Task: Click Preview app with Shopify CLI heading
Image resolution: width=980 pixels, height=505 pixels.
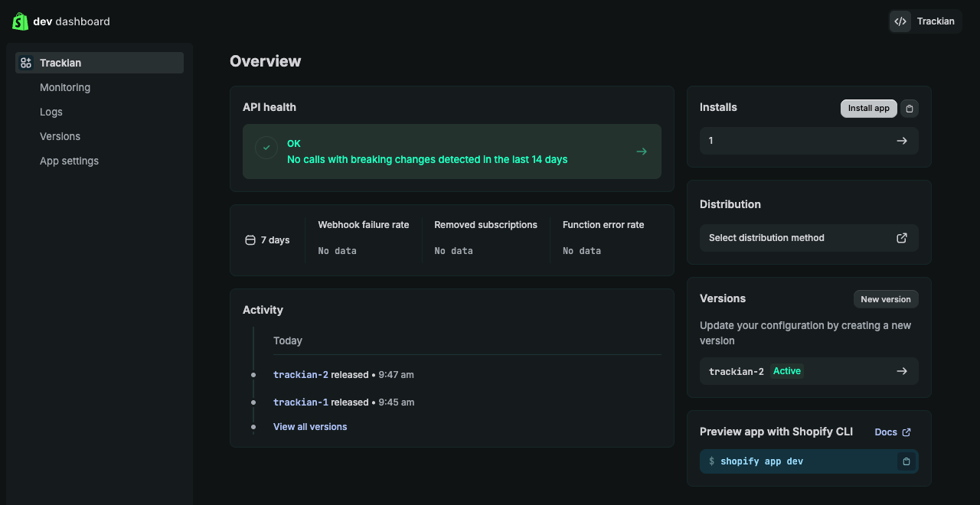Action: coord(776,432)
